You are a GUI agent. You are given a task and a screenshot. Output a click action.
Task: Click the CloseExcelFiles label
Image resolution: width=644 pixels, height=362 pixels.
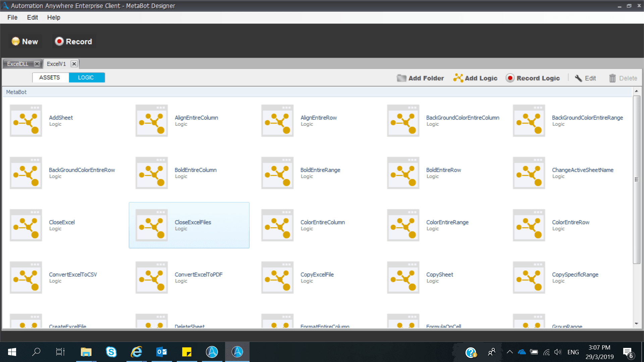pyautogui.click(x=193, y=222)
